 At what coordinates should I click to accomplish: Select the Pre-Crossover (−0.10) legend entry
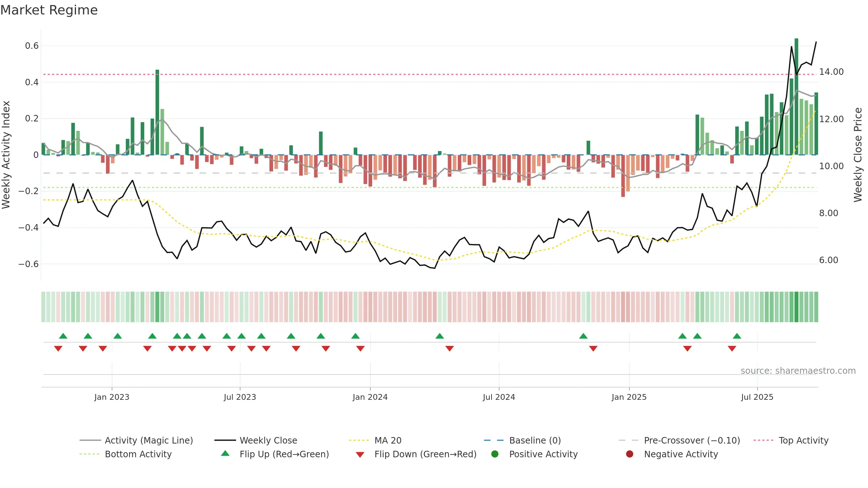(x=679, y=440)
